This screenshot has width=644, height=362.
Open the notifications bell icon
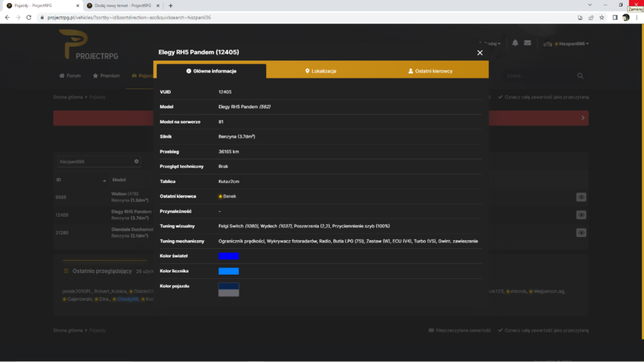(515, 43)
